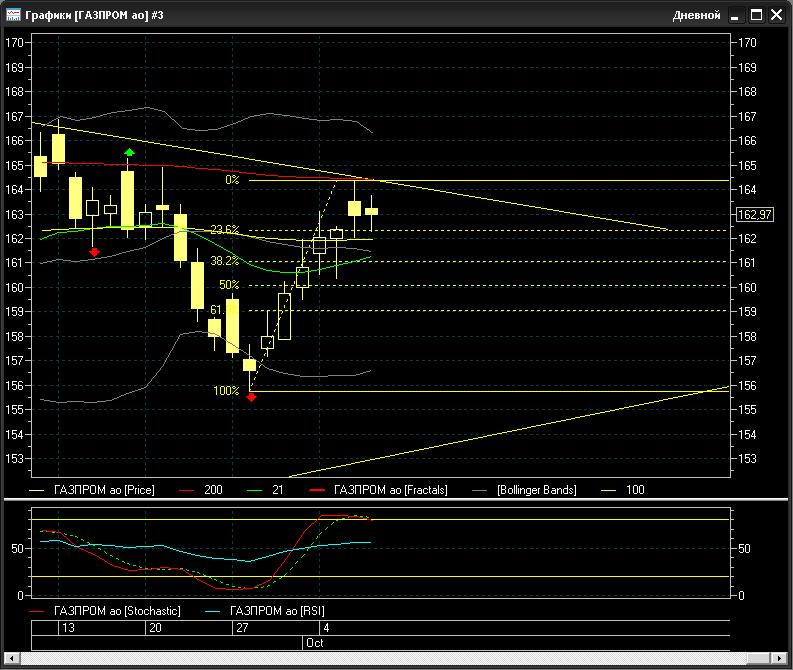793x670 pixels.
Task: Click the Дневной timeframe label
Action: pyautogui.click(x=696, y=15)
